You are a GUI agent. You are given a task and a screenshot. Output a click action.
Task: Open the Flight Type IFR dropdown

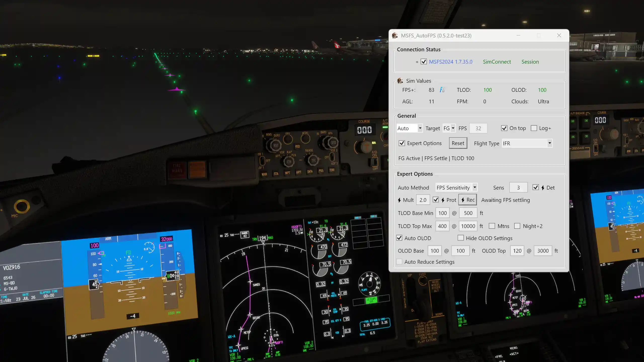[x=527, y=143]
